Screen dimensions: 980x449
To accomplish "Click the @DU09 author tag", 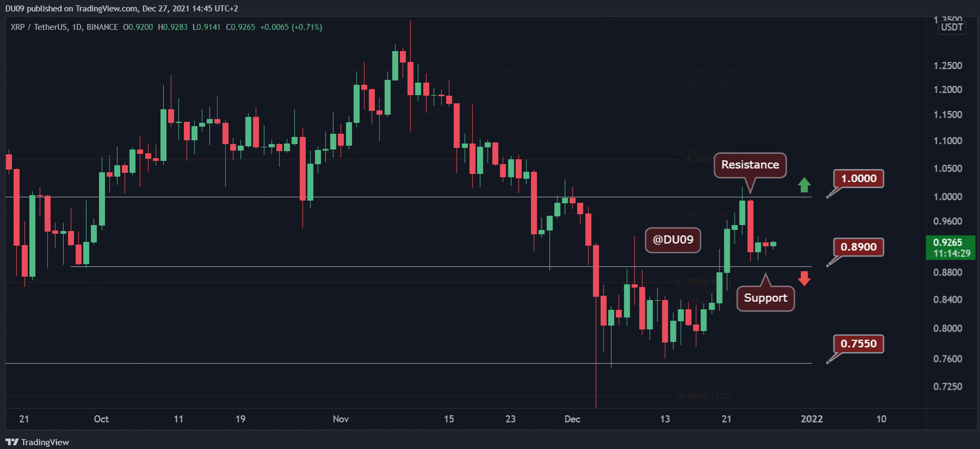I will coord(673,240).
